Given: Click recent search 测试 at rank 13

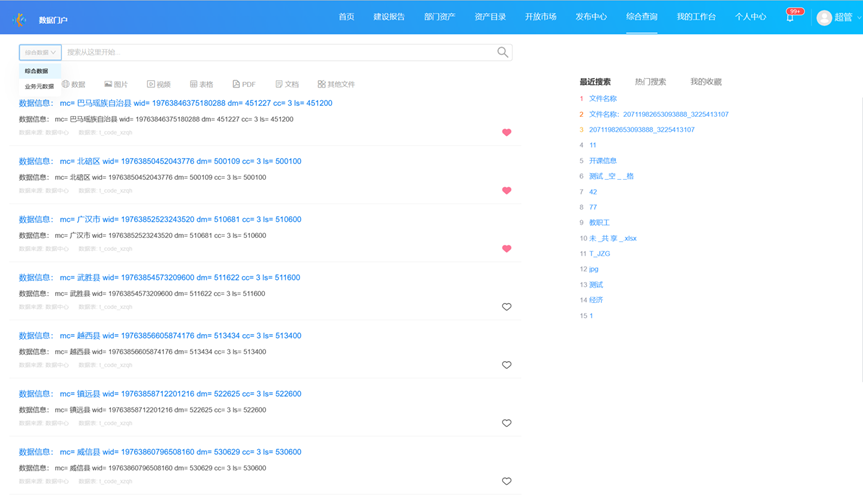Looking at the screenshot, I should 596,285.
